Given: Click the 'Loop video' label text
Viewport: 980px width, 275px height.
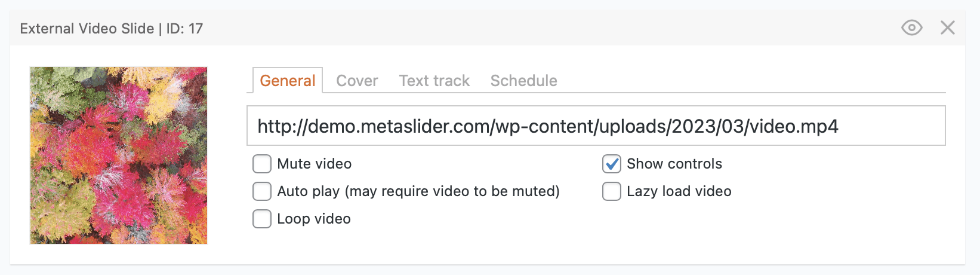Looking at the screenshot, I should click(x=314, y=219).
